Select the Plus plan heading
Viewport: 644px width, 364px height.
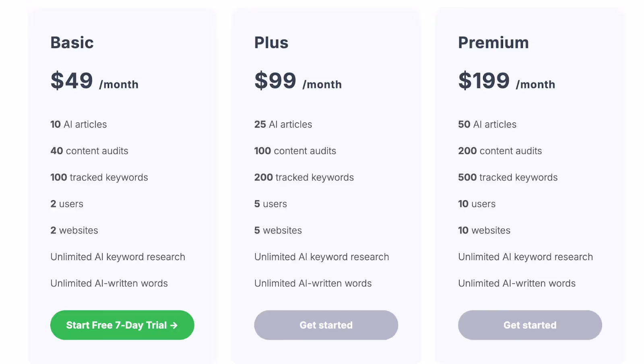pyautogui.click(x=271, y=43)
